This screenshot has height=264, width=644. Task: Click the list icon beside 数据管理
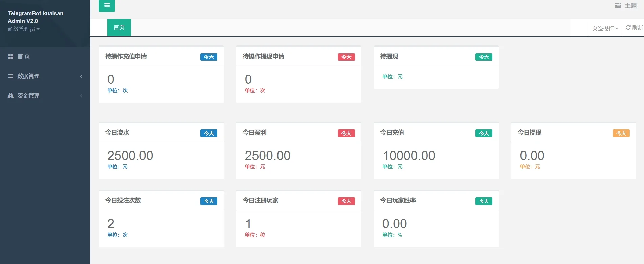click(10, 76)
